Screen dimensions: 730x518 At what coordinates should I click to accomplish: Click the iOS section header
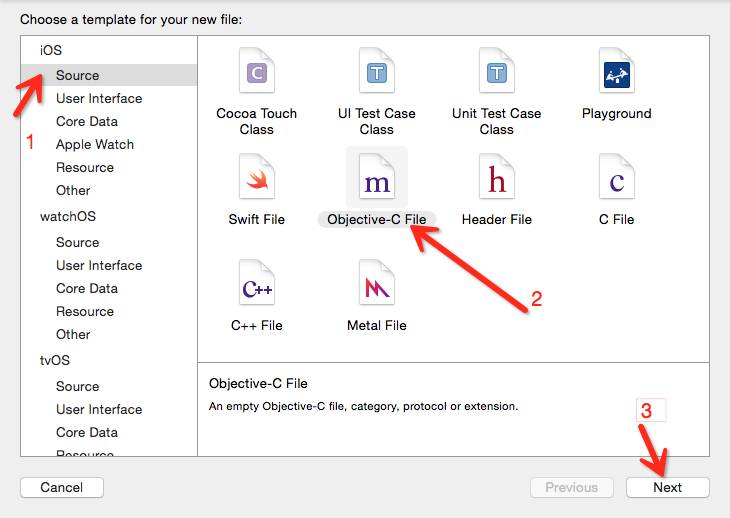(x=51, y=50)
